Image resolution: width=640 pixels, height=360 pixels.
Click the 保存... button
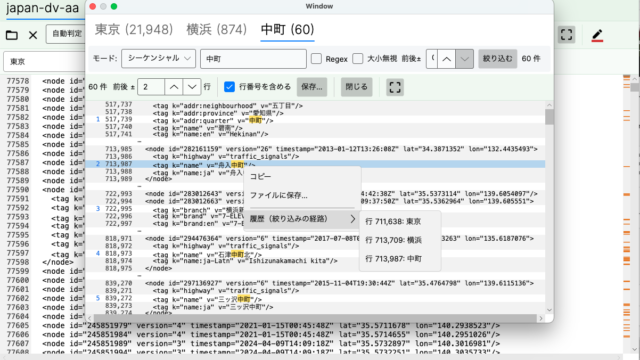point(312,87)
